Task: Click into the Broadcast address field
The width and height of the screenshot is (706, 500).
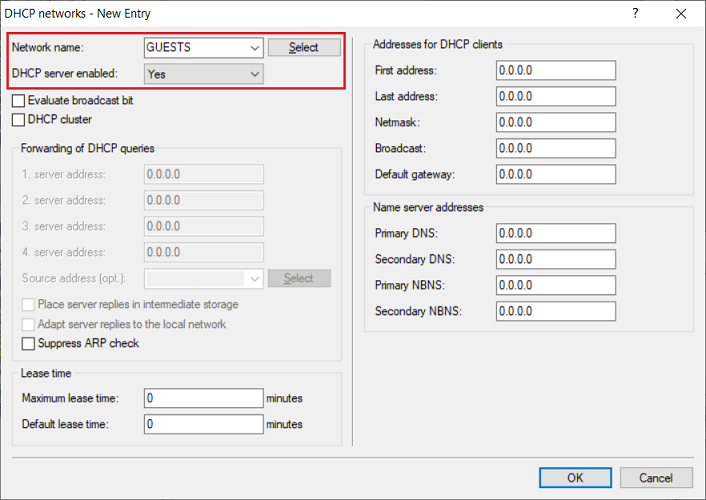Action: [555, 148]
